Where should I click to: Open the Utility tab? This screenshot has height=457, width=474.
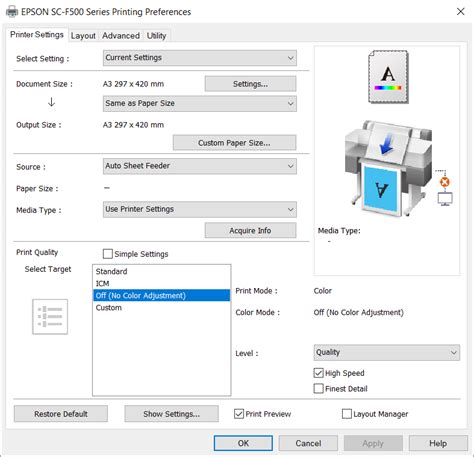click(x=156, y=36)
